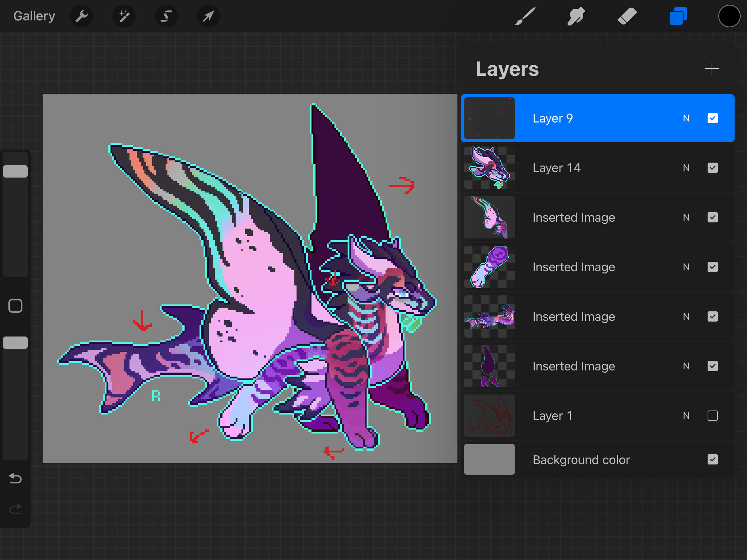This screenshot has height=560, width=747.
Task: Activate the Selection tool
Action: pos(166,16)
